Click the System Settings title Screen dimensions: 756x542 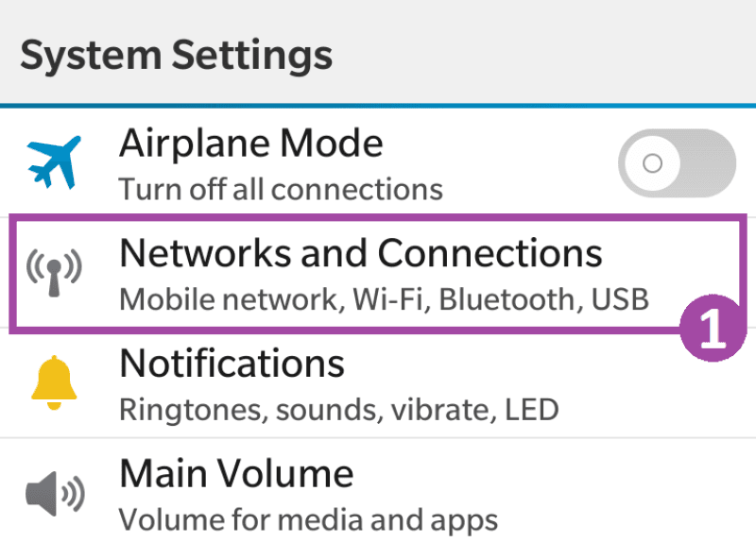pyautogui.click(x=177, y=55)
